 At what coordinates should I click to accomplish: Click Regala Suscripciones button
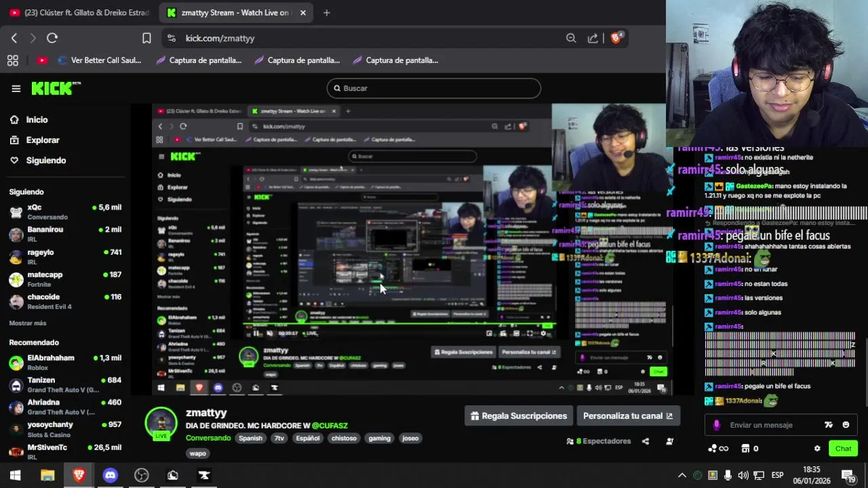pyautogui.click(x=519, y=416)
